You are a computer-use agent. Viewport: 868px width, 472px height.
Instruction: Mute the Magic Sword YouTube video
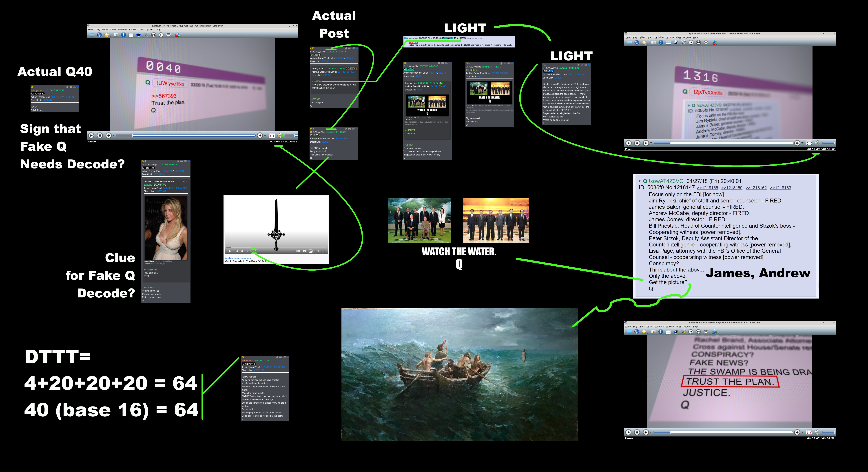click(242, 251)
